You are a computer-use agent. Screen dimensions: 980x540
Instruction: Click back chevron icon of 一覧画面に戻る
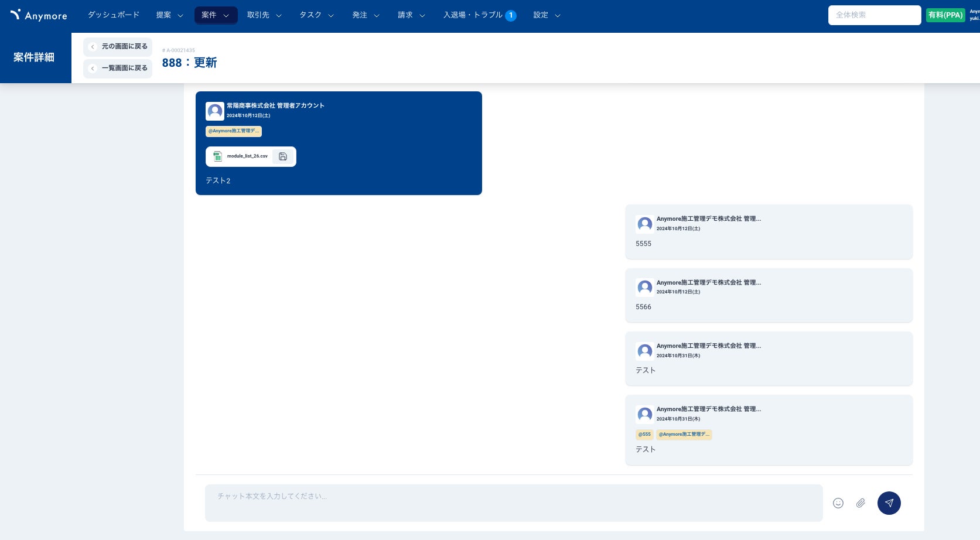tap(93, 69)
